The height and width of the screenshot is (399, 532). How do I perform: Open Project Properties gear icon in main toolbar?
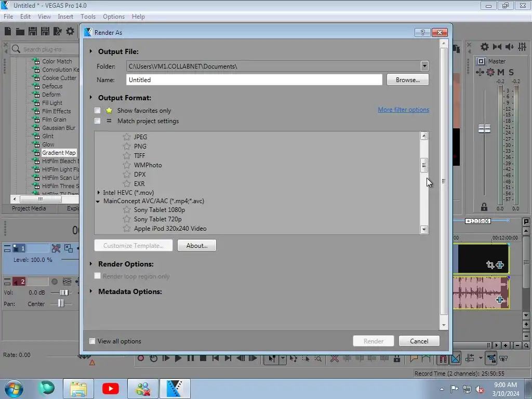point(70,31)
